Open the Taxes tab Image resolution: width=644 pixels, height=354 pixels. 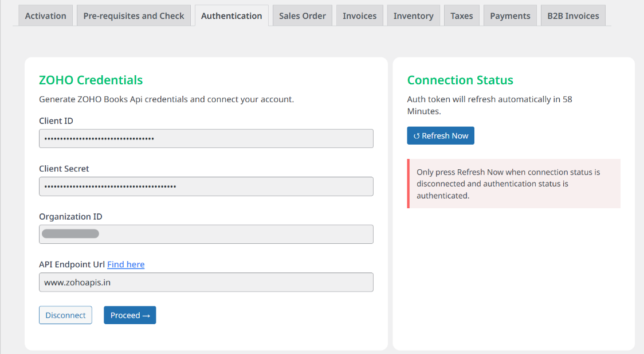(x=461, y=15)
